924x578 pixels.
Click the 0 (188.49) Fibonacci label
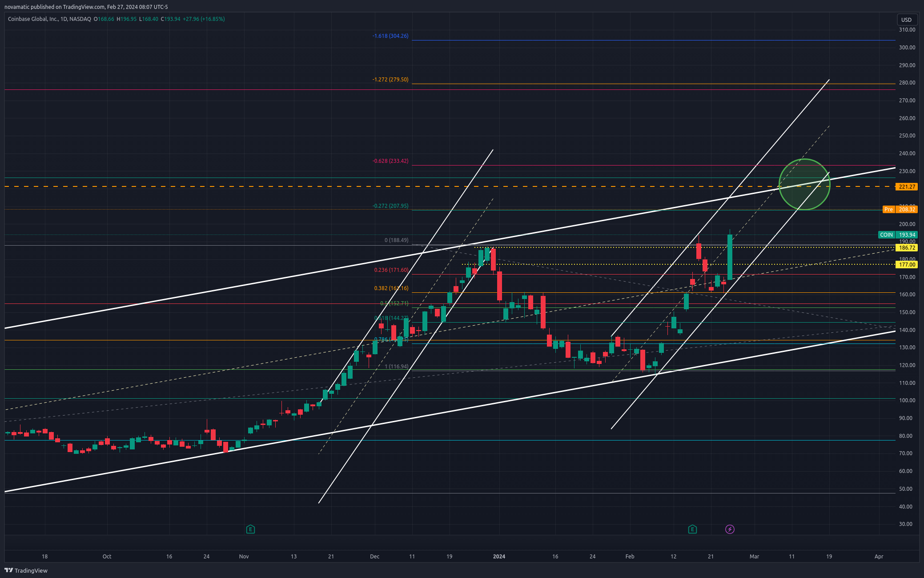point(396,240)
